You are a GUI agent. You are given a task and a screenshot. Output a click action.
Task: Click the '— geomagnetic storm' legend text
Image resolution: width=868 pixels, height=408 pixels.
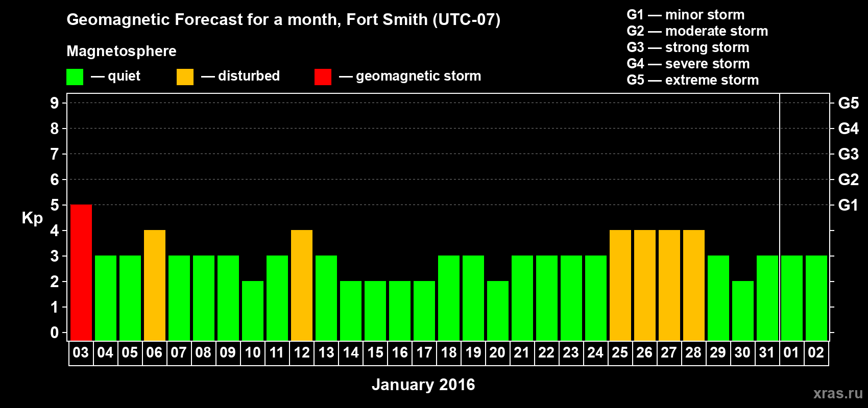pos(410,76)
